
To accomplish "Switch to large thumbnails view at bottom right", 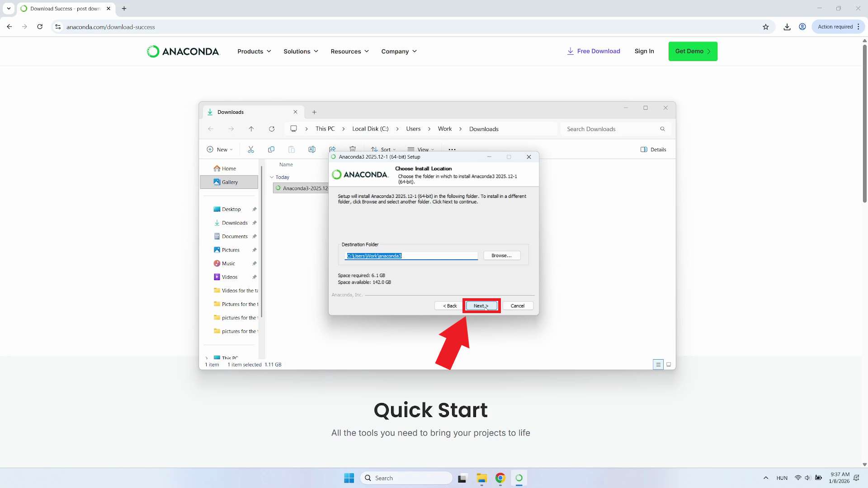I will click(669, 365).
